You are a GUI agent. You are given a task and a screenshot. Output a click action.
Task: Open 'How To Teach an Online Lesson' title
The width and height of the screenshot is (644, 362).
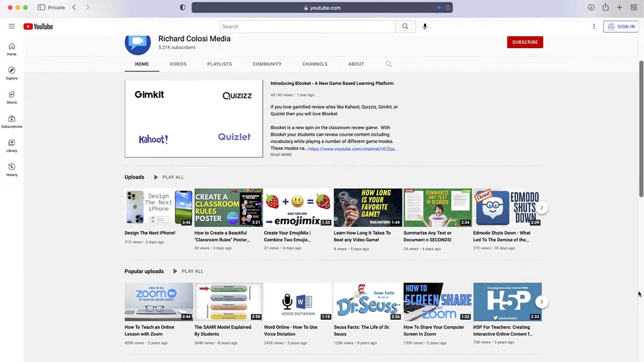(150, 331)
